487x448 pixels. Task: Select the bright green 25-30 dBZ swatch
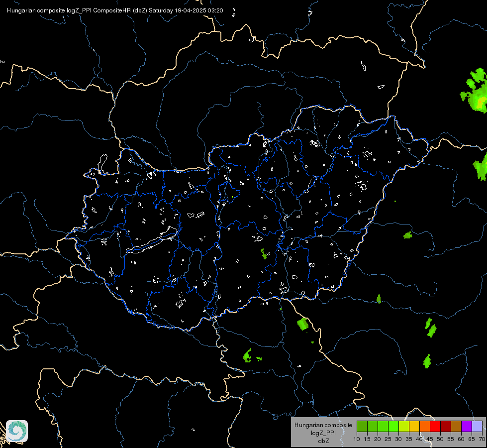pyautogui.click(x=393, y=426)
